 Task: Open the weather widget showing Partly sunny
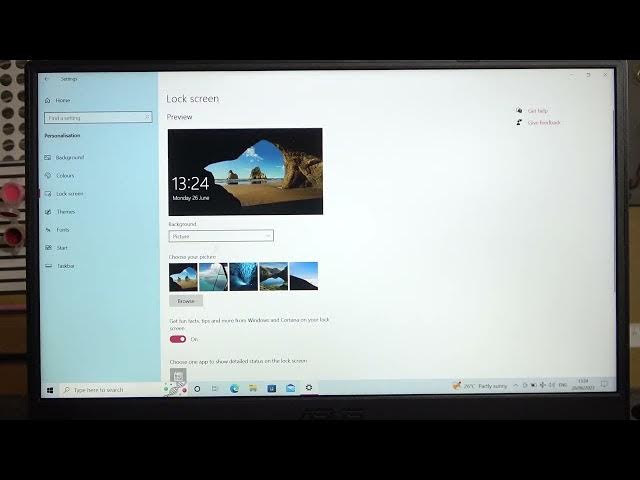pos(480,386)
